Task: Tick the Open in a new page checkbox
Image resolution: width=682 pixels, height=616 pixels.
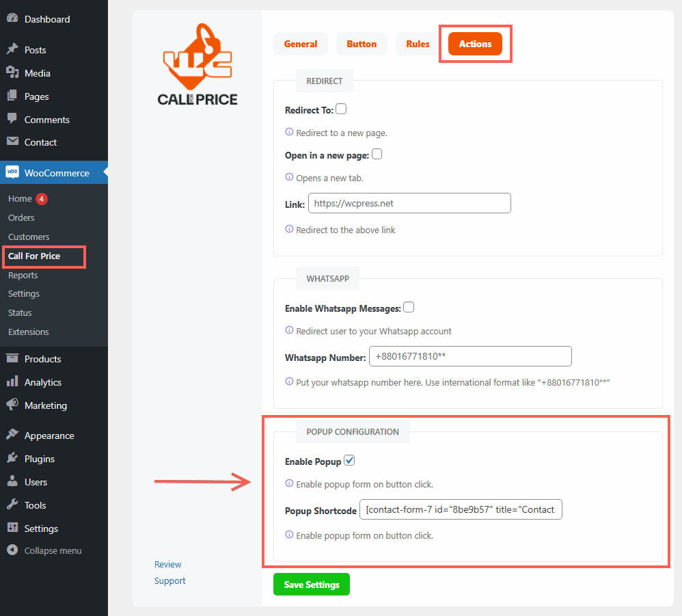Action: pos(377,155)
